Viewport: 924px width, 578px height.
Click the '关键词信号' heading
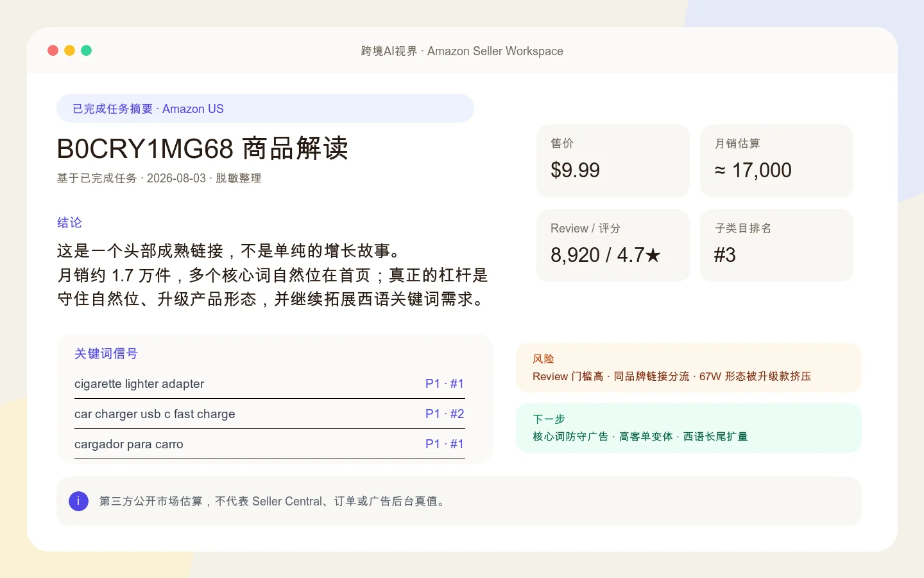click(x=106, y=353)
